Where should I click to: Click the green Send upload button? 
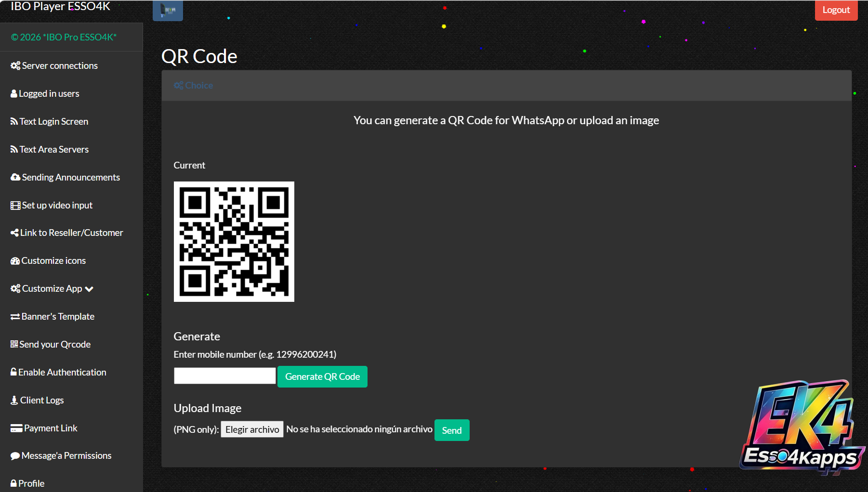(x=452, y=430)
